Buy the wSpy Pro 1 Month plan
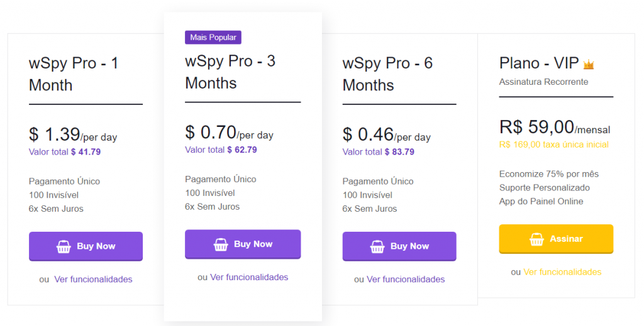644x326 pixels. 86,246
